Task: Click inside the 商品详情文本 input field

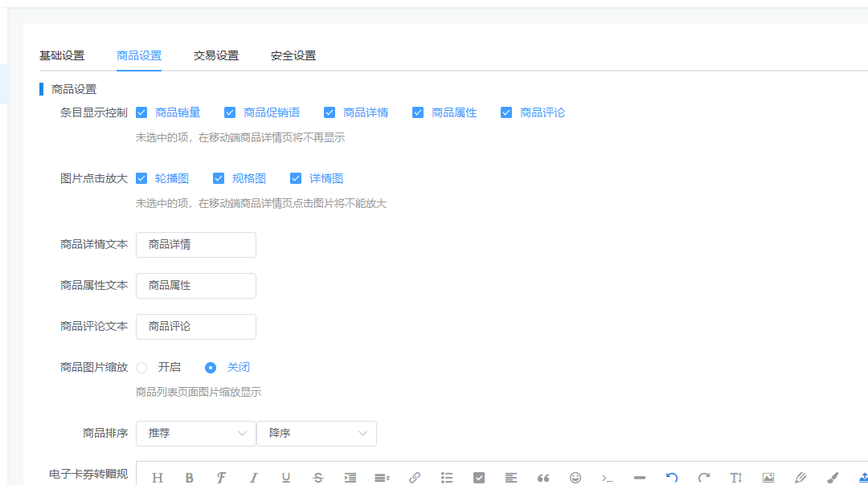Action: click(x=195, y=244)
